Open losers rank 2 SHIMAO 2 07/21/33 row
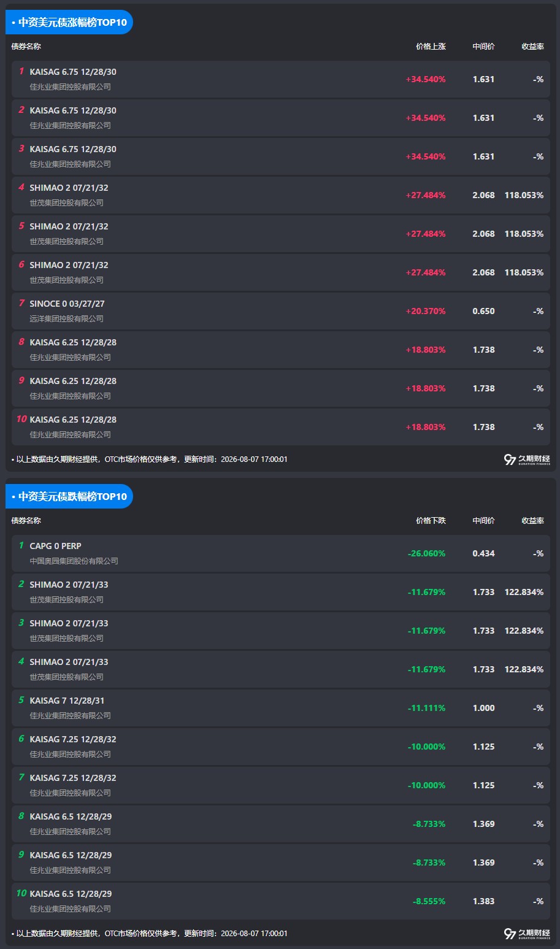This screenshot has height=949, width=560. 281,592
